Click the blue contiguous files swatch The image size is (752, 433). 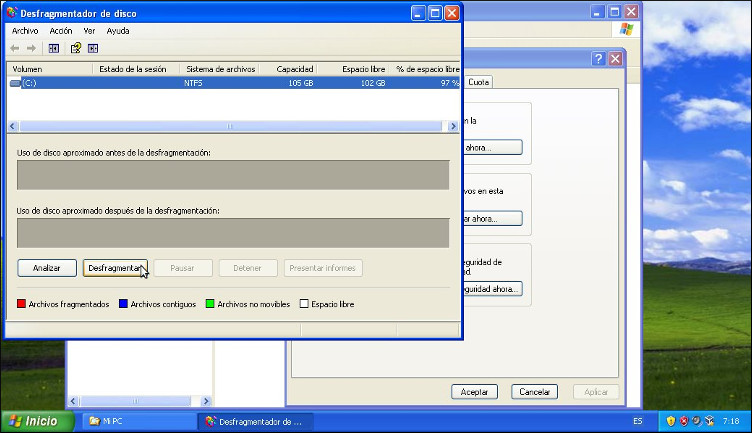coord(123,304)
